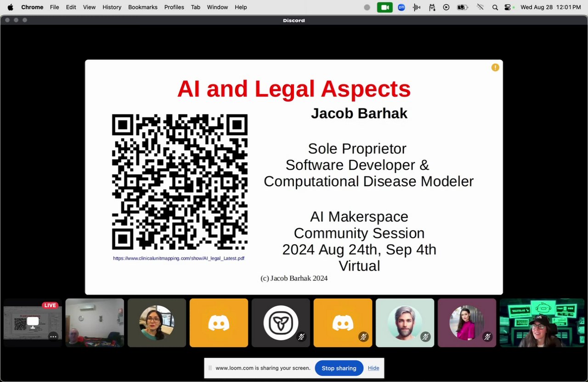Click the yellow warning icon on the stream
Image resolution: width=588 pixels, height=382 pixels.
tap(495, 67)
